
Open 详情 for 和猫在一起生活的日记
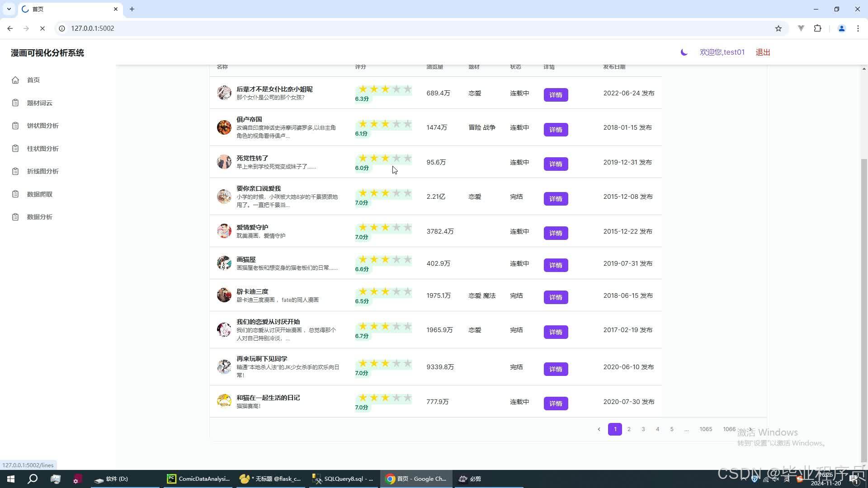(x=556, y=404)
